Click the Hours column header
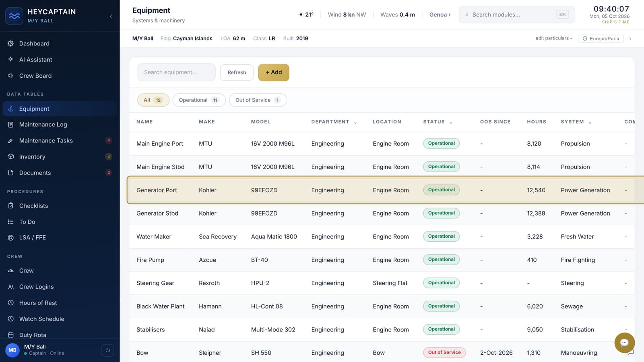644x362 pixels. pos(537,122)
